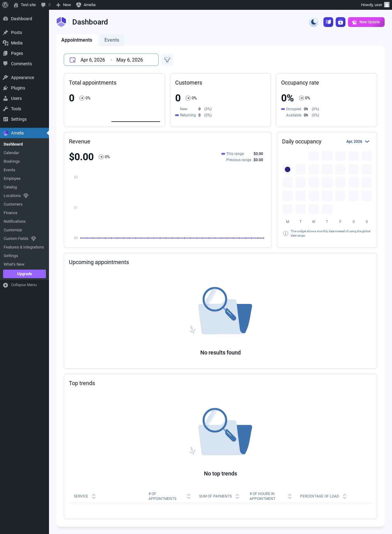Open Amelia in the admin bar

pos(86,5)
